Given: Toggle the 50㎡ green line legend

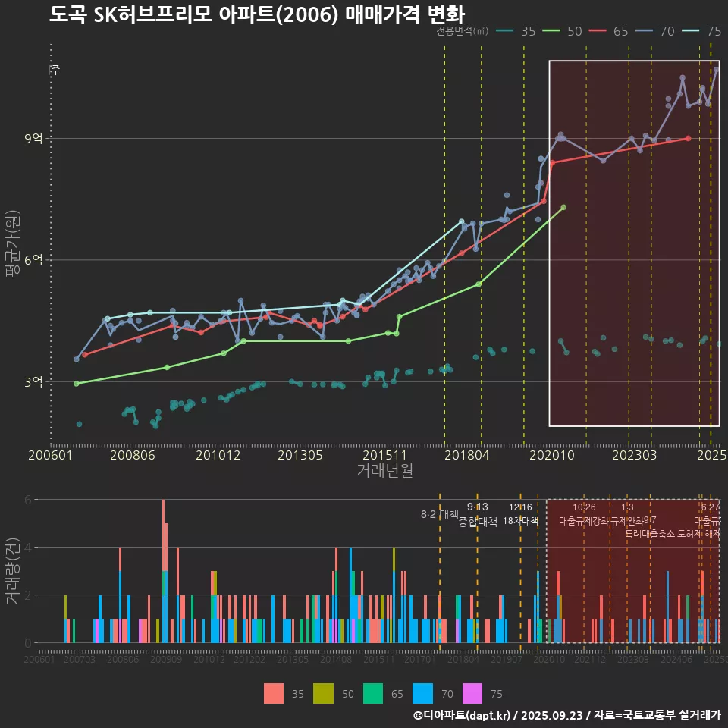Looking at the screenshot, I should 565,31.
